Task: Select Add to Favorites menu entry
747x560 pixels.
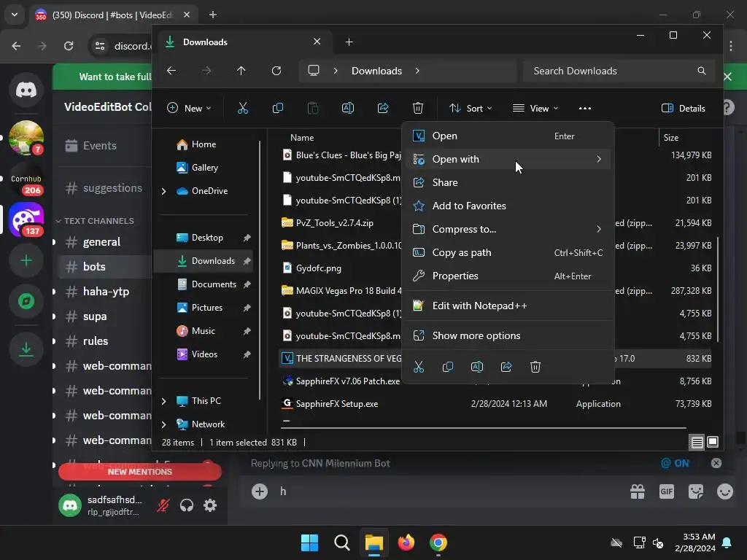Action: point(508,206)
